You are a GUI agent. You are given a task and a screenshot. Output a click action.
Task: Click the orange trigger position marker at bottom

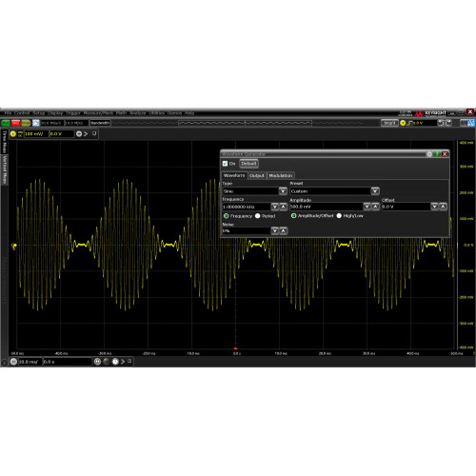[x=235, y=348]
